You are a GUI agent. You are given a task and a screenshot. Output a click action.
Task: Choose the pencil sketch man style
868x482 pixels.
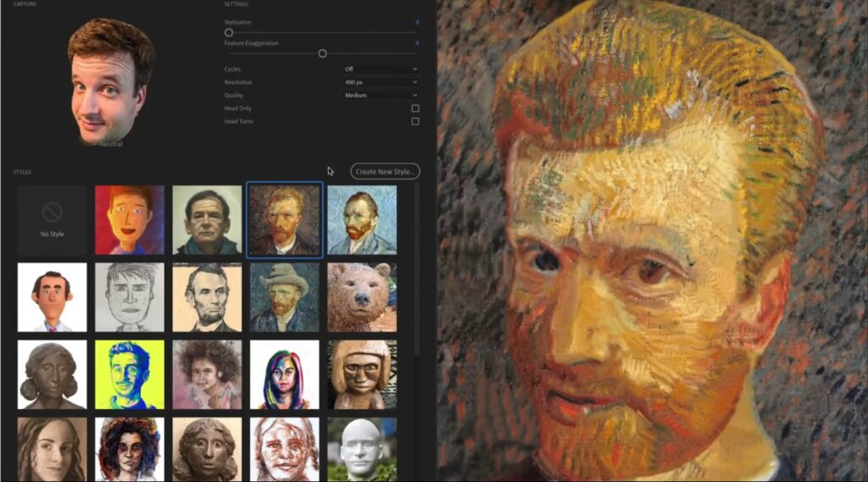click(x=130, y=297)
